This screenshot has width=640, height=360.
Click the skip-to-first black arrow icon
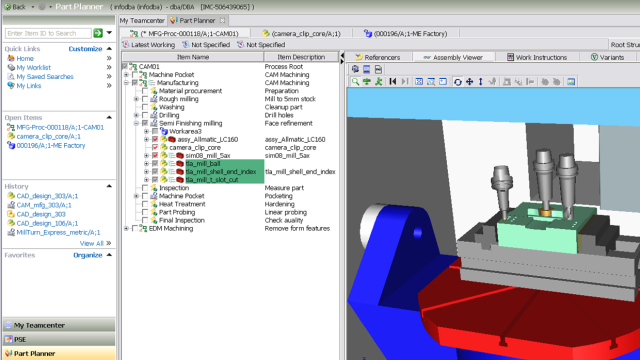click(393, 82)
